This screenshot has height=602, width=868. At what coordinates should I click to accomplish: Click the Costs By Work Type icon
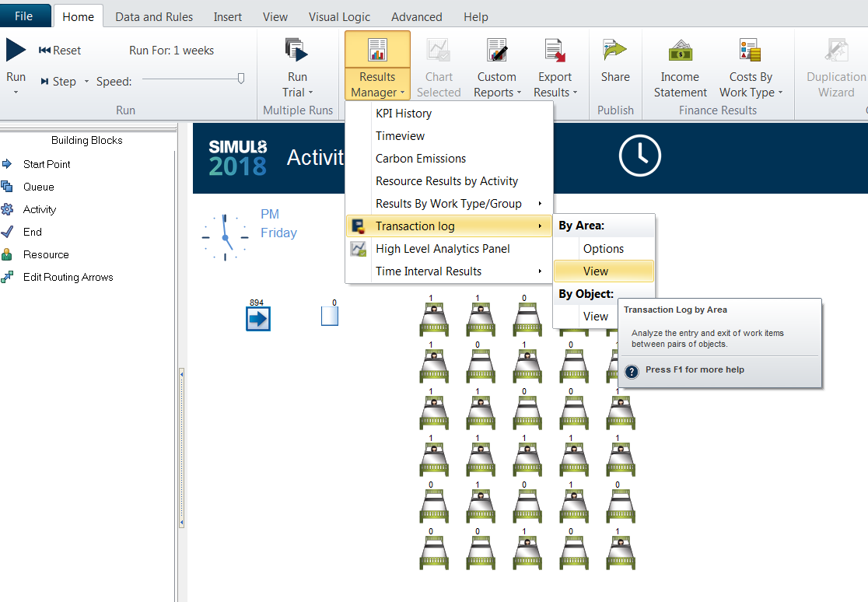[x=750, y=50]
